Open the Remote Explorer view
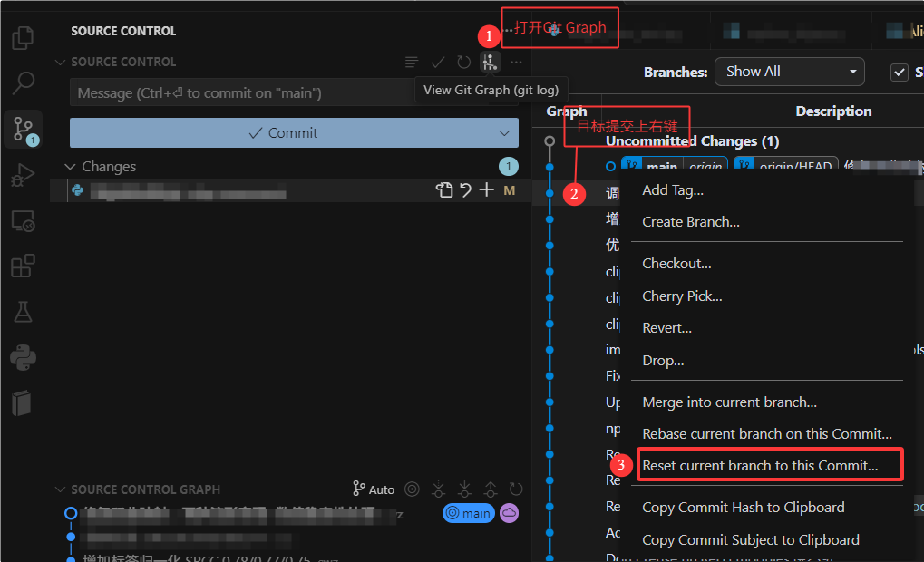The width and height of the screenshot is (924, 562). pyautogui.click(x=23, y=221)
